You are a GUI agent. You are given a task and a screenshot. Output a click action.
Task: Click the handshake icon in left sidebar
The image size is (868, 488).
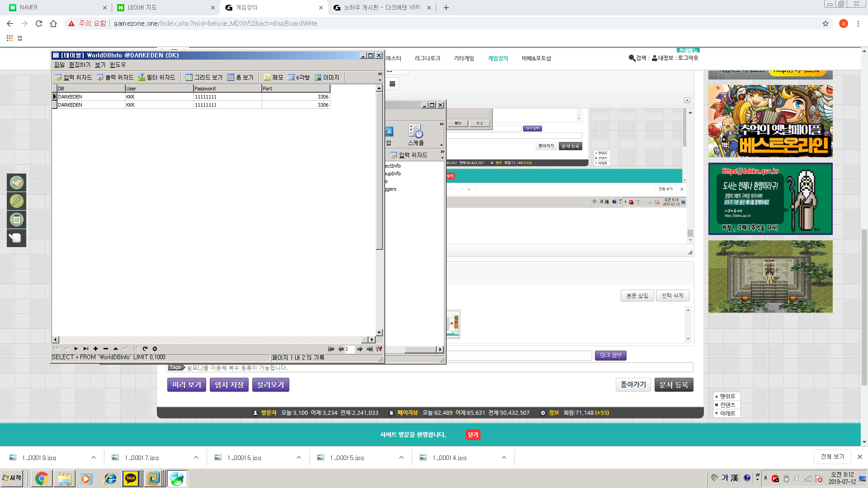[17, 183]
